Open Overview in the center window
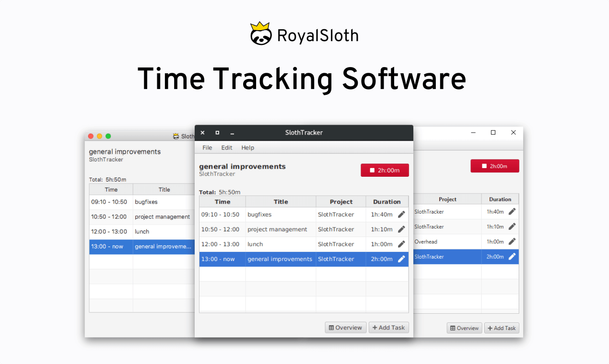The image size is (609, 364). (346, 328)
